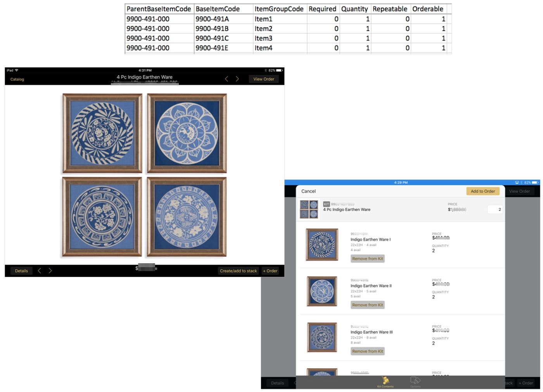Select cell 'Item4'

(x=280, y=48)
